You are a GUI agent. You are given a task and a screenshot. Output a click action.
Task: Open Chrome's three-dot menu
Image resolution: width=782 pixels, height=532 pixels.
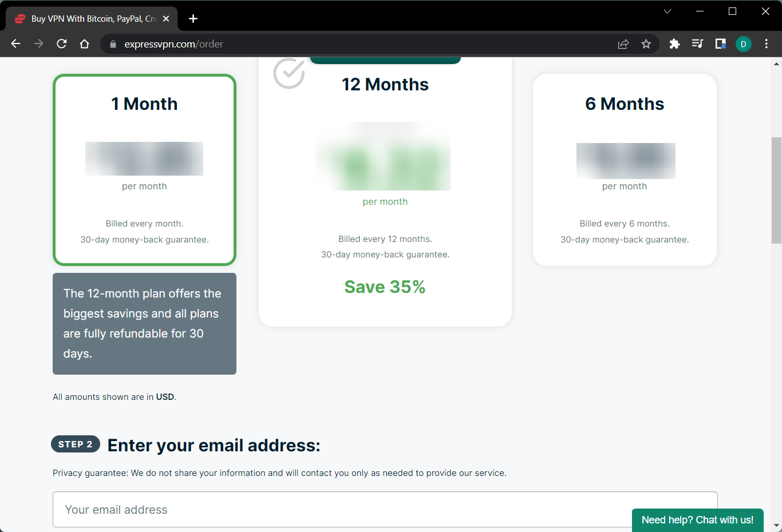tap(766, 43)
